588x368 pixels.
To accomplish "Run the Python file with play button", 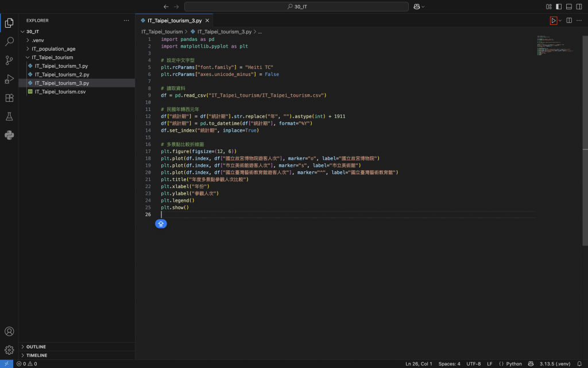I will (553, 20).
